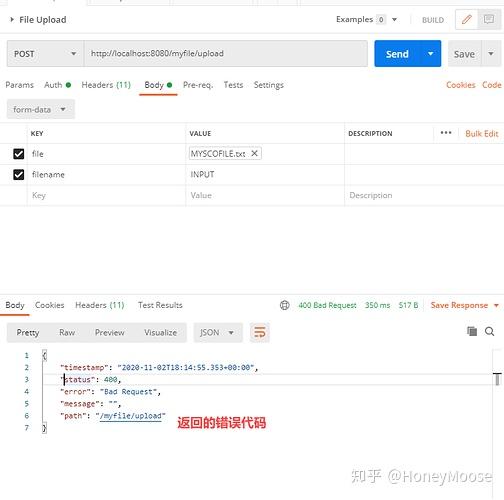Click the pencil edit icon next to BUILD
Image resolution: width=504 pixels, height=500 pixels.
[x=466, y=20]
